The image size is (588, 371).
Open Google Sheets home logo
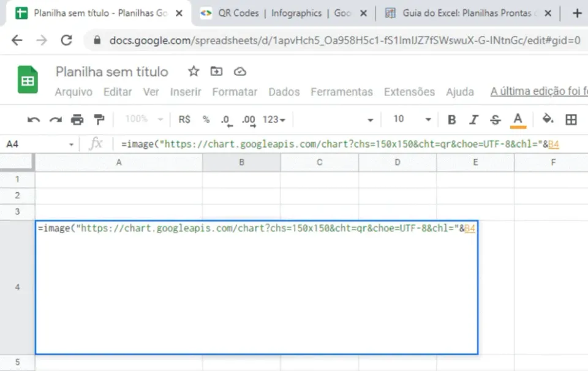[x=28, y=79]
